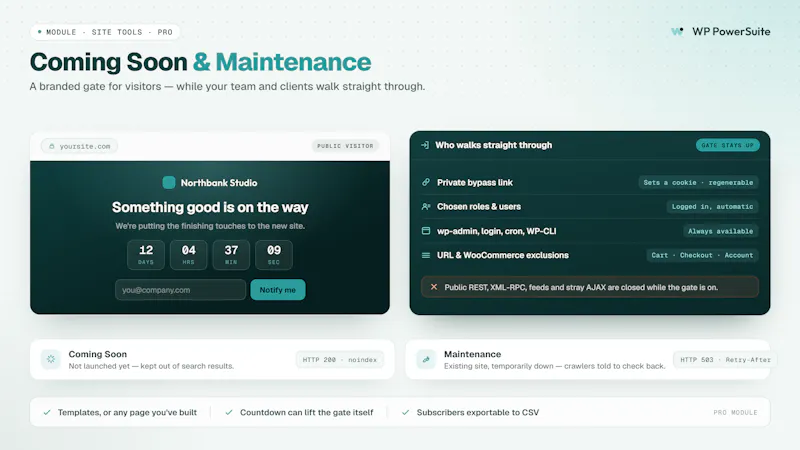Click Countdown can lift the gate itself text
This screenshot has height=450, width=800.
coord(307,412)
